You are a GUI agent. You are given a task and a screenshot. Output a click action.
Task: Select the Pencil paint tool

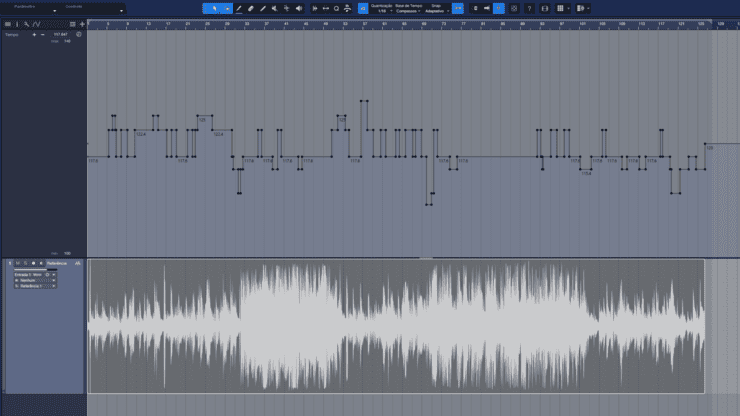[239, 8]
